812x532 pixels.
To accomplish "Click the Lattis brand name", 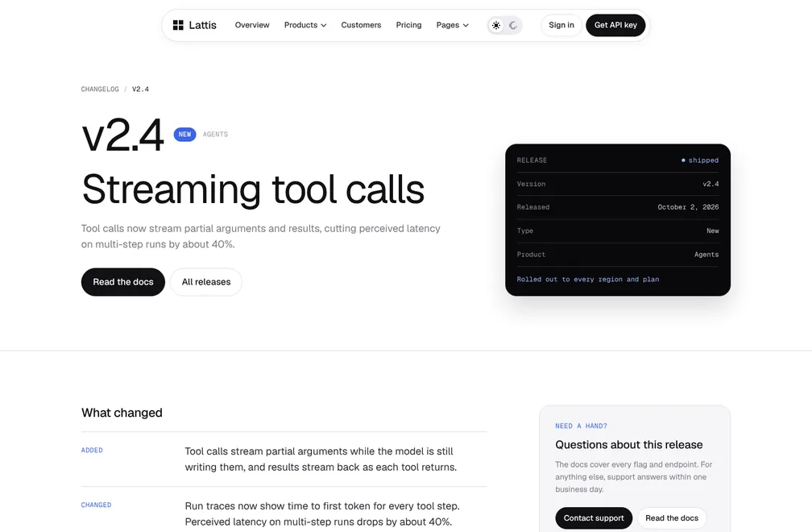I will (x=202, y=25).
